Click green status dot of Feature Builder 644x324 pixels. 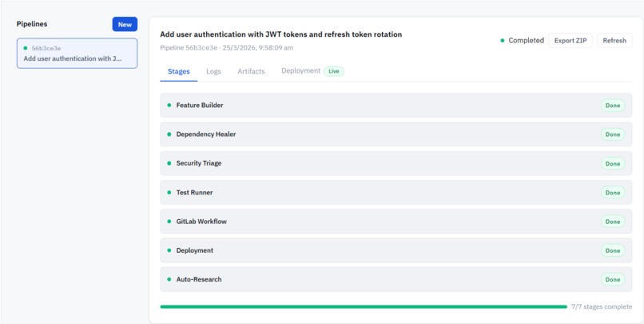pyautogui.click(x=169, y=106)
